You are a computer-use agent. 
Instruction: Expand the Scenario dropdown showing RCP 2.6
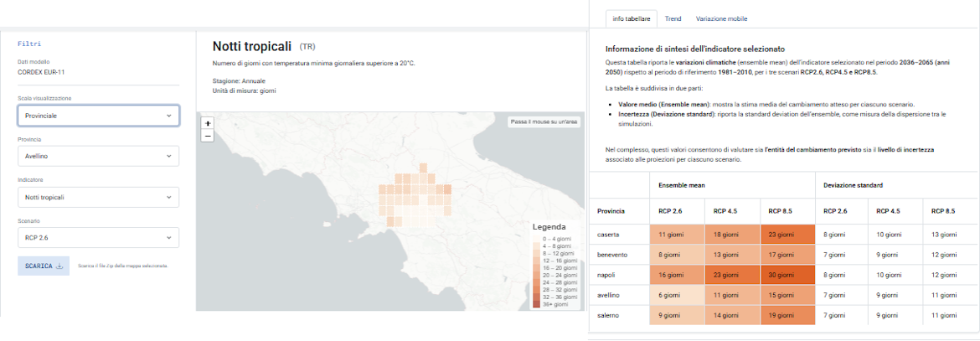tap(98, 238)
